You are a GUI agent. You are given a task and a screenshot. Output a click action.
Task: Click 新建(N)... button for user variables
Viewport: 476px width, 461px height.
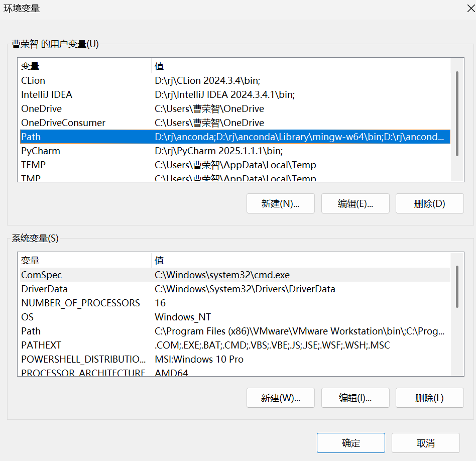point(281,203)
